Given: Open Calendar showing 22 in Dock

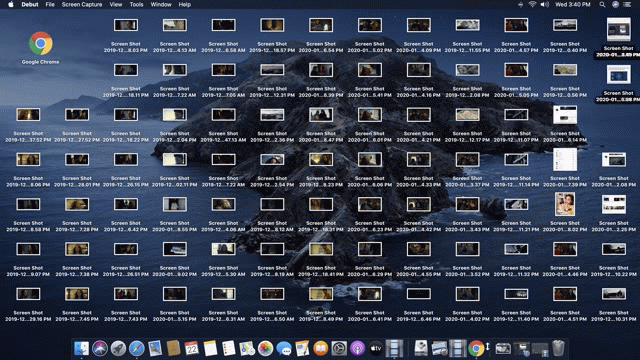Looking at the screenshot, I should tap(192, 349).
